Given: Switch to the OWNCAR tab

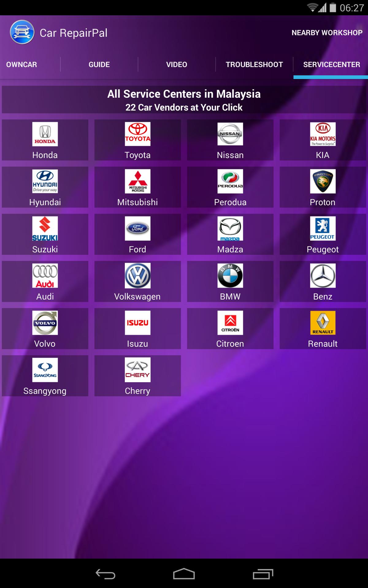Looking at the screenshot, I should (x=21, y=65).
